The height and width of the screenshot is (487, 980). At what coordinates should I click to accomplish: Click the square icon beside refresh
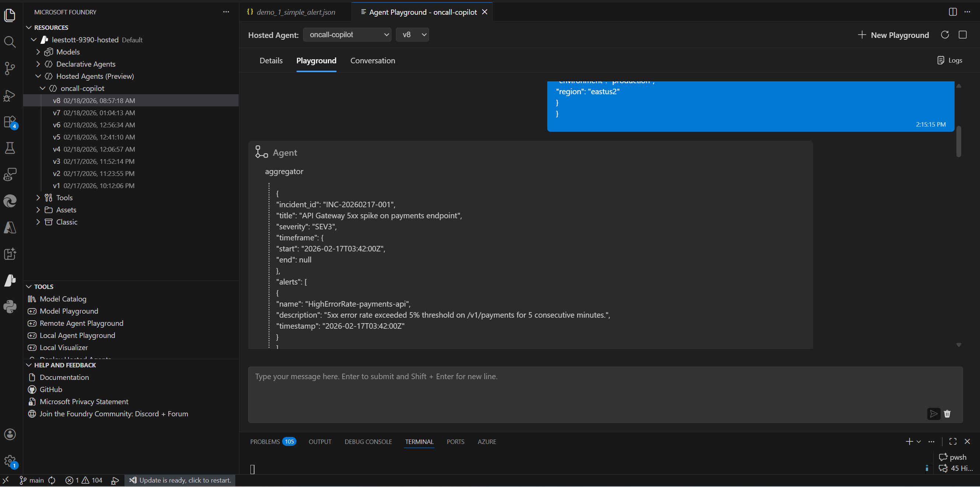coord(963,35)
